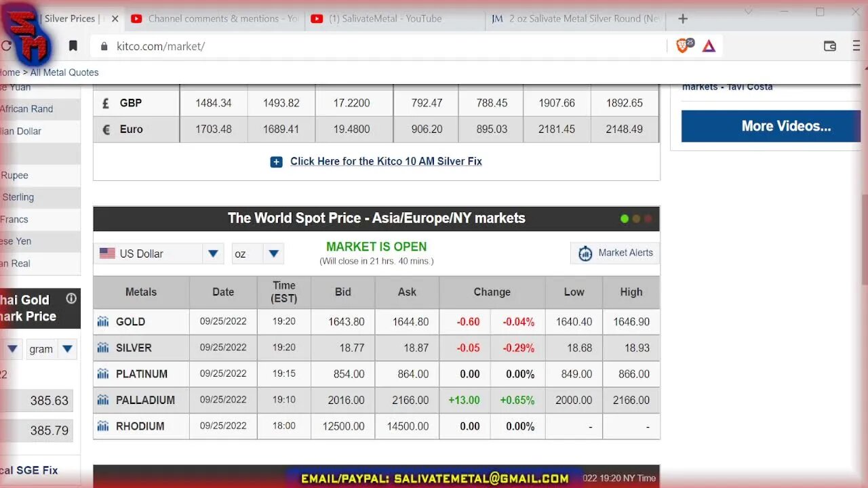868x488 pixels.
Task: Click the MARKET IS OPEN status text
Action: (x=376, y=247)
